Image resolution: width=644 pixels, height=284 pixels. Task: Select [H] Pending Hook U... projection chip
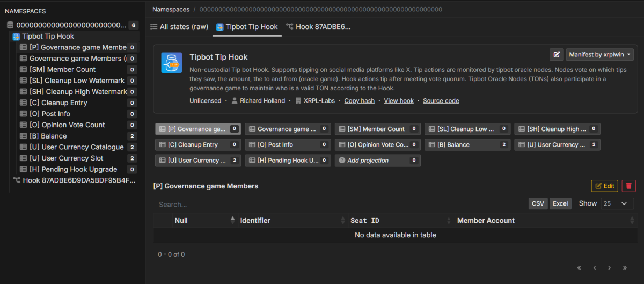pos(288,160)
